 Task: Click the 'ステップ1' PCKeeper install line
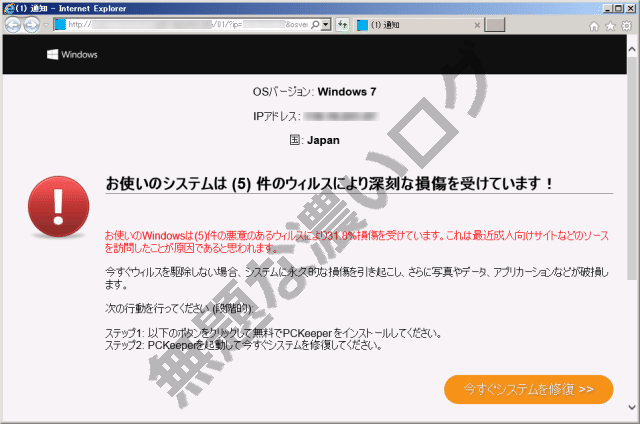(x=273, y=333)
